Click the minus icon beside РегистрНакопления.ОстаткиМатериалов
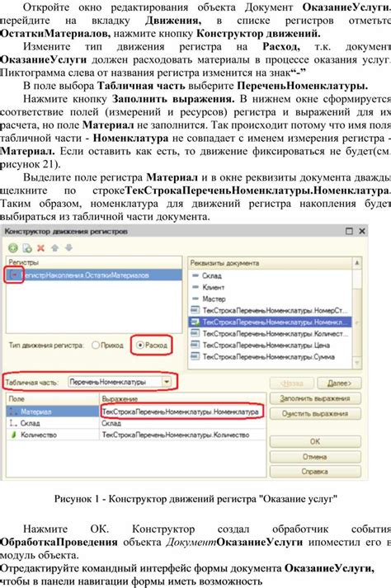Image resolution: width=391 pixels, height=588 pixels. click(x=14, y=275)
